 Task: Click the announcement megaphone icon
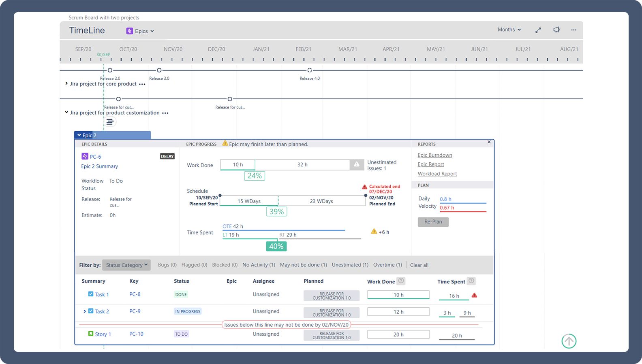click(556, 30)
